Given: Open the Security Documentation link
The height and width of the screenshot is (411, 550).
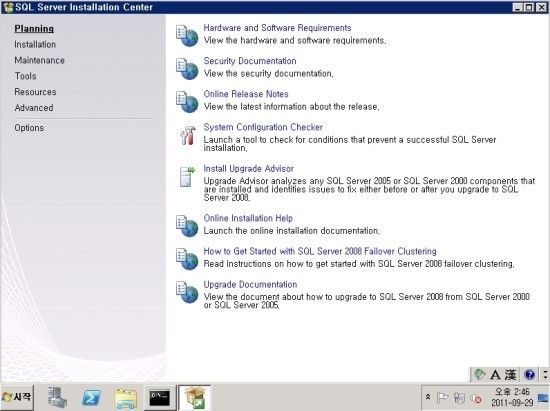Looking at the screenshot, I should [x=250, y=61].
